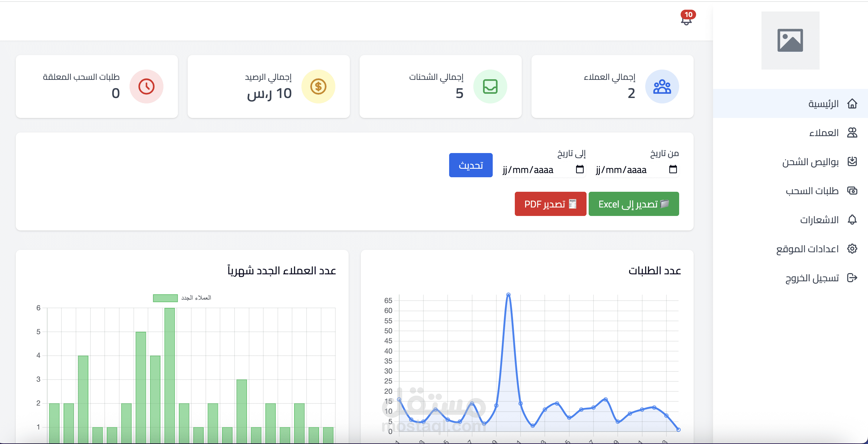Open طلبات السحب menu item
868x444 pixels.
[812, 191]
